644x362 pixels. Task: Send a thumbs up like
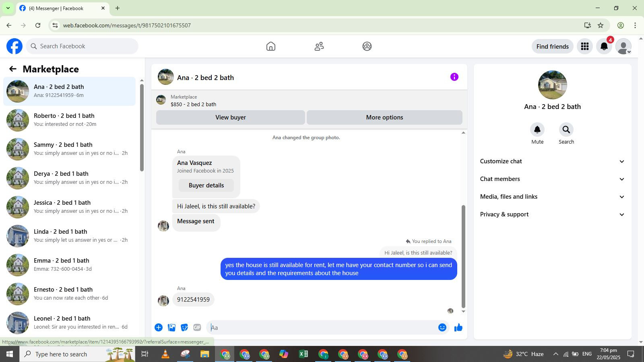pyautogui.click(x=458, y=327)
